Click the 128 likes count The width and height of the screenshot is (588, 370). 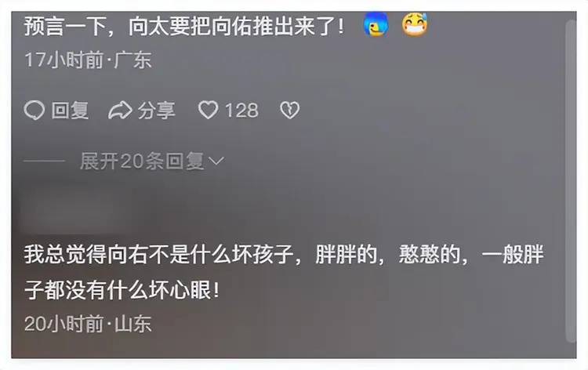[241, 111]
